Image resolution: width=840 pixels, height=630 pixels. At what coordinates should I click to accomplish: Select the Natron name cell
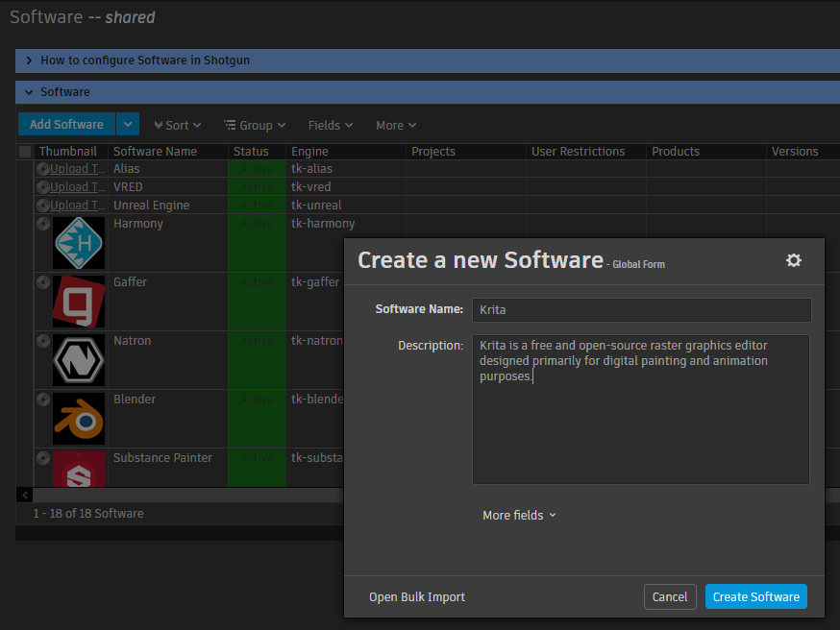pyautogui.click(x=168, y=360)
